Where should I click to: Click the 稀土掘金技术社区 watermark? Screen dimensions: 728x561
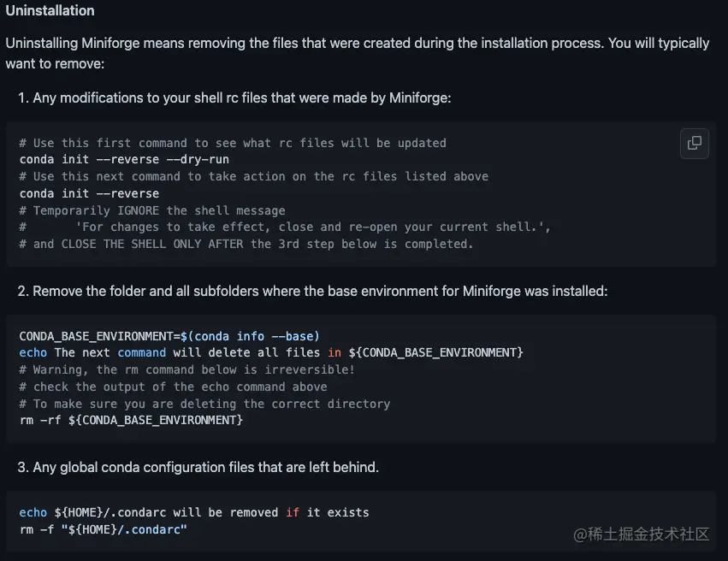pos(642,534)
